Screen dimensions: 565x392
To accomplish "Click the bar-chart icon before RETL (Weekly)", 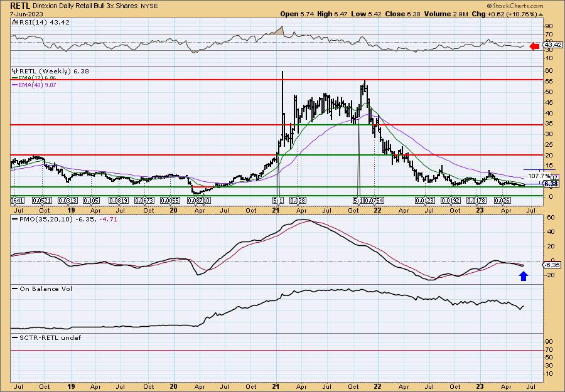I will (x=15, y=72).
